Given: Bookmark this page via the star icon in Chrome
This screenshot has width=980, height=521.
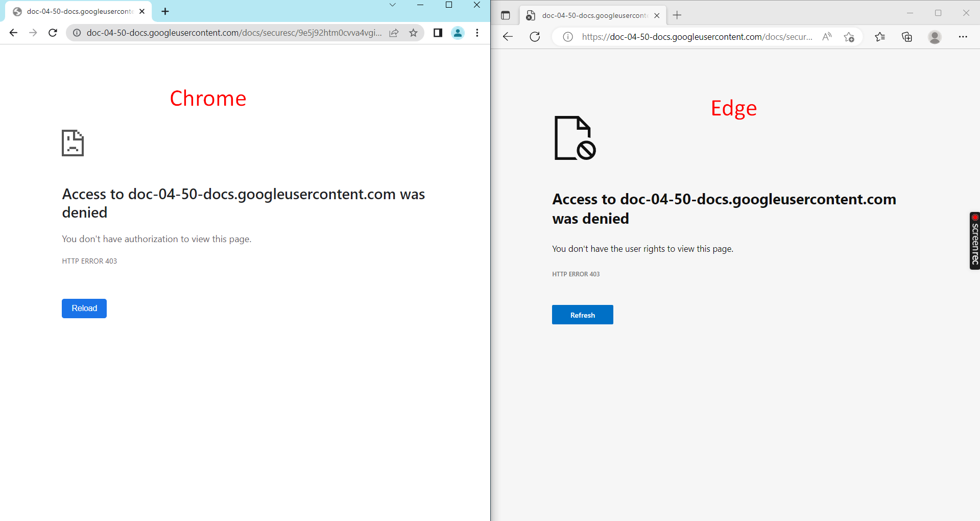Looking at the screenshot, I should [x=413, y=33].
